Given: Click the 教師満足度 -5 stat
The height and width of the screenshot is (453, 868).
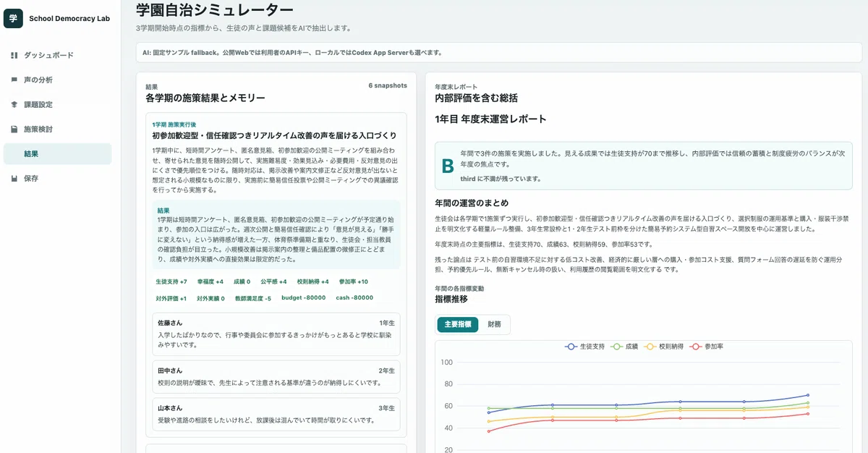Looking at the screenshot, I should click(x=252, y=298).
